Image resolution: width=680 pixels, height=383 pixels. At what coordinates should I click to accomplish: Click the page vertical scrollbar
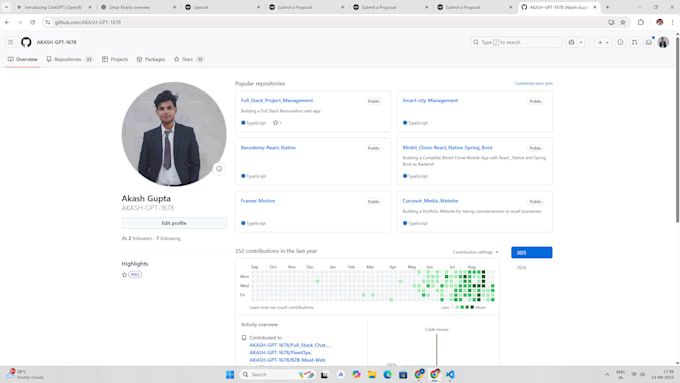click(x=677, y=130)
